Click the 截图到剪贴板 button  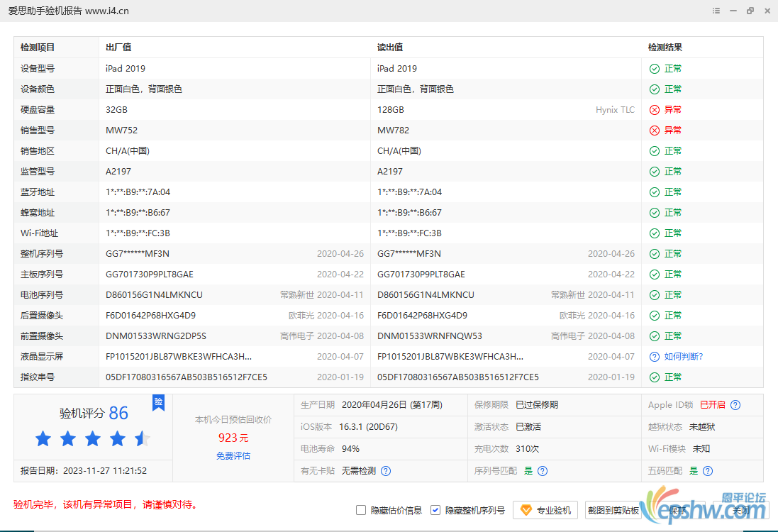pyautogui.click(x=613, y=510)
